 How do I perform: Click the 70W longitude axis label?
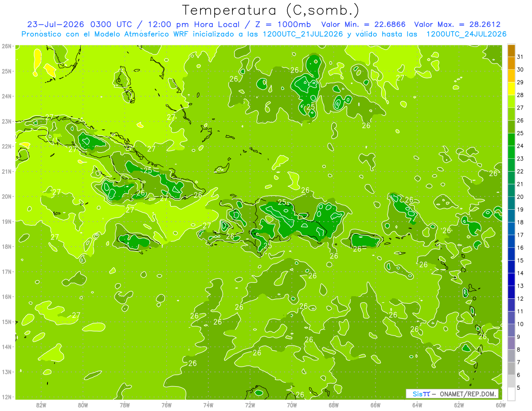(292, 405)
